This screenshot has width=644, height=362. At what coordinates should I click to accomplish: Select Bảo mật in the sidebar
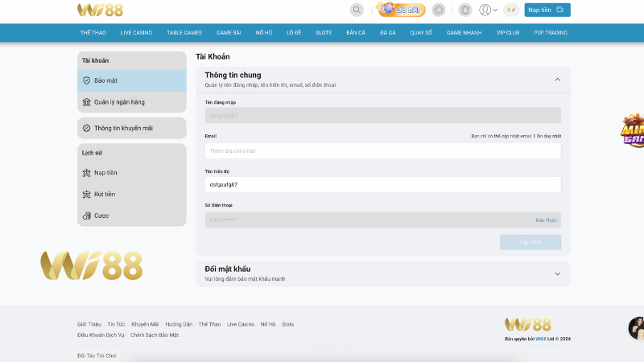(x=131, y=80)
